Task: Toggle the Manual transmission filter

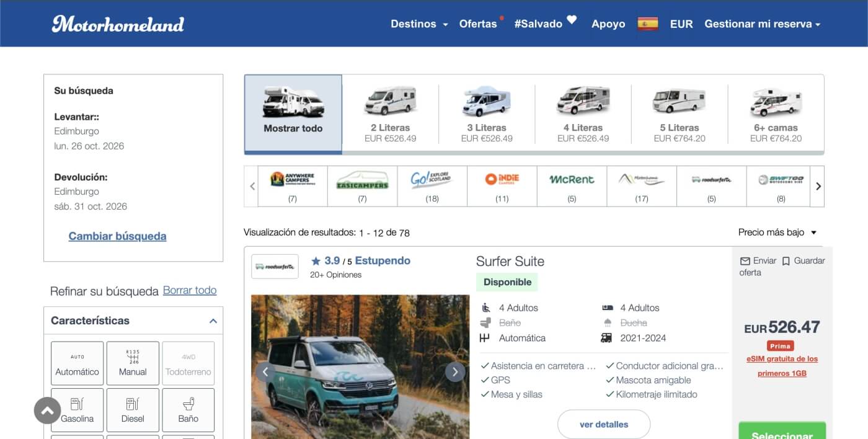Action: point(133,363)
